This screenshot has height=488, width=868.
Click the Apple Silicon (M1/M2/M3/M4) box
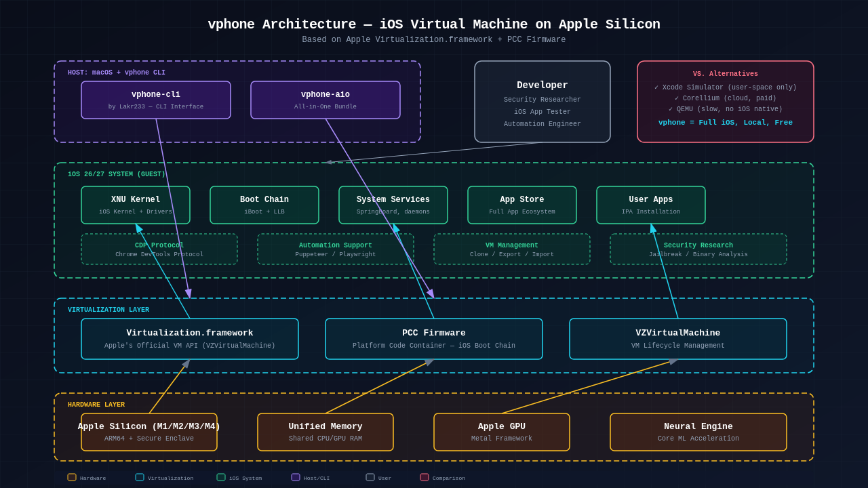[149, 432]
